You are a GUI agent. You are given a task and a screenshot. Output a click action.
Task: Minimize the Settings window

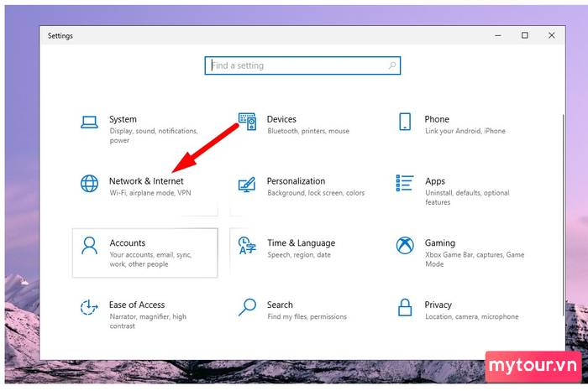pyautogui.click(x=498, y=35)
